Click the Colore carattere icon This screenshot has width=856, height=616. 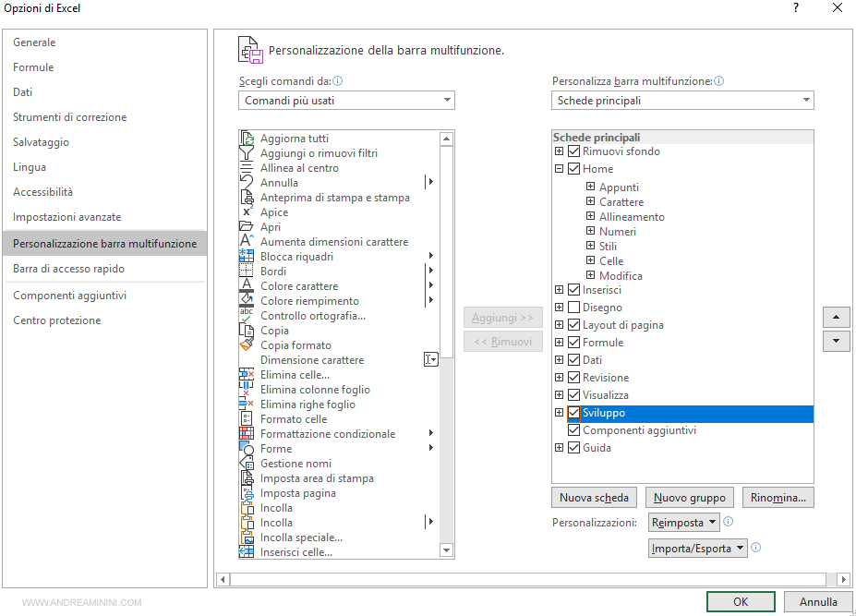pyautogui.click(x=247, y=285)
